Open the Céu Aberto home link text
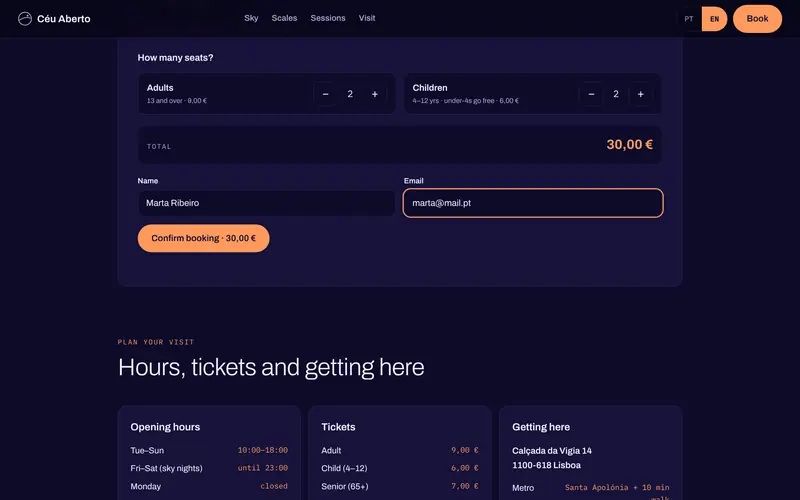Viewport: 800px width, 500px height. click(x=64, y=19)
